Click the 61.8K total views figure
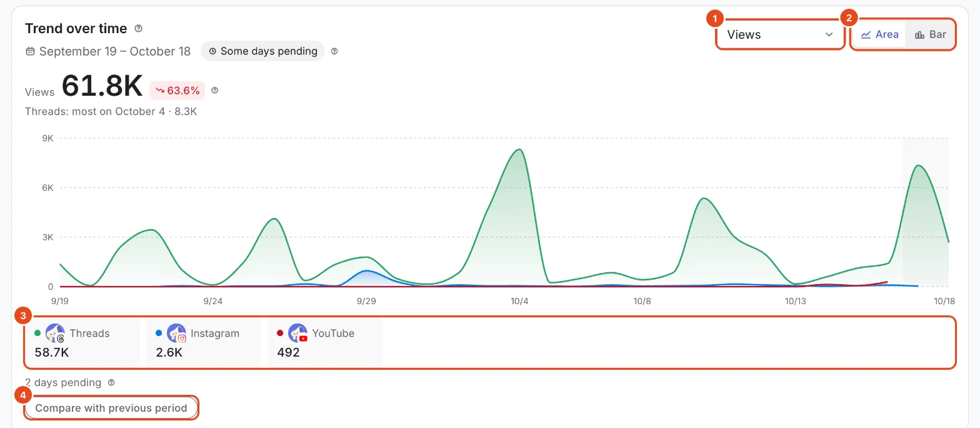This screenshot has height=428, width=980. coord(102,86)
